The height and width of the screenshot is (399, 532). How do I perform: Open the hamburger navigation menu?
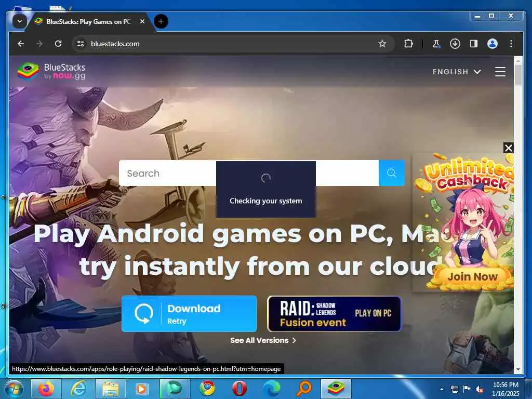500,72
